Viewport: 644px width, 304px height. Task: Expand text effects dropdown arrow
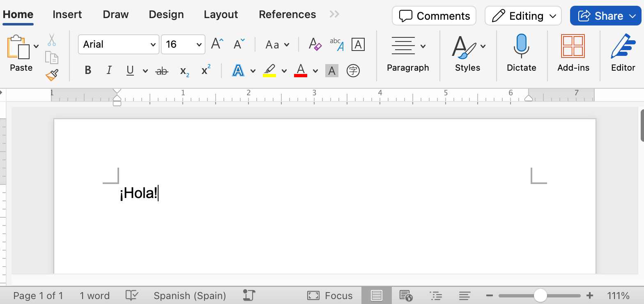click(x=253, y=71)
